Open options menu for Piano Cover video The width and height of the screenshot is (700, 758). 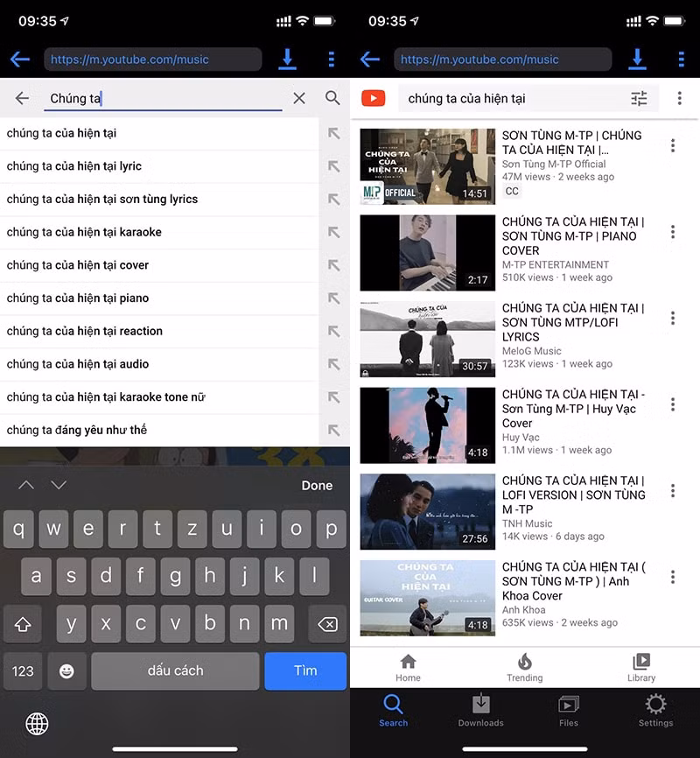tap(673, 232)
